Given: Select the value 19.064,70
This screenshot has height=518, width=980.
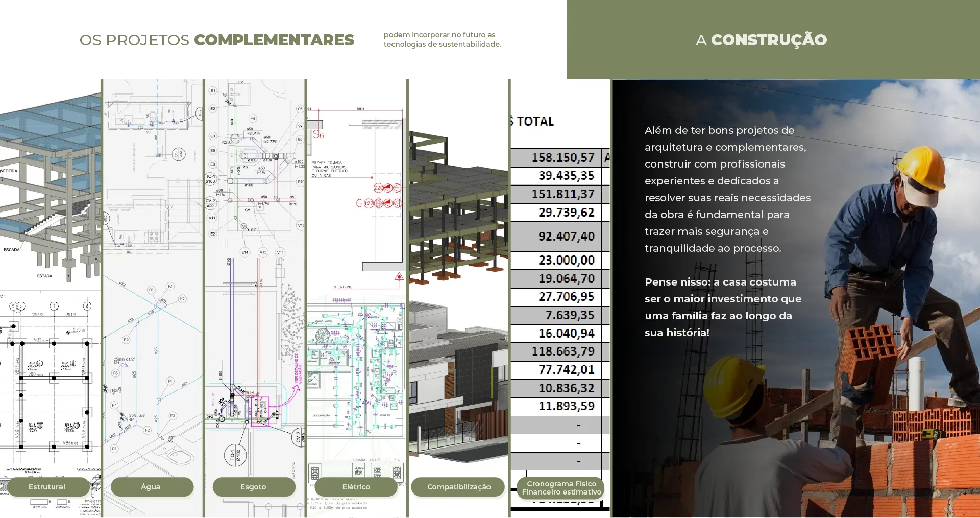Looking at the screenshot, I should [x=566, y=279].
